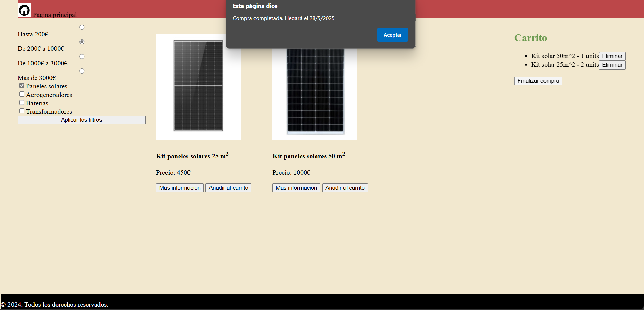Eliminar Kit solar 50m^2 from cart

tap(612, 56)
